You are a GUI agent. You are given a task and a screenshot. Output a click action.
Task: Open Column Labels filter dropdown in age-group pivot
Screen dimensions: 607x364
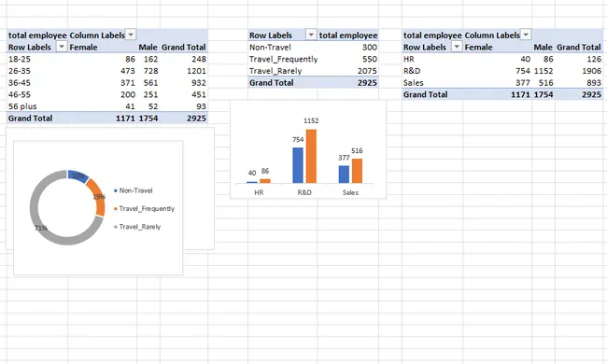(131, 35)
